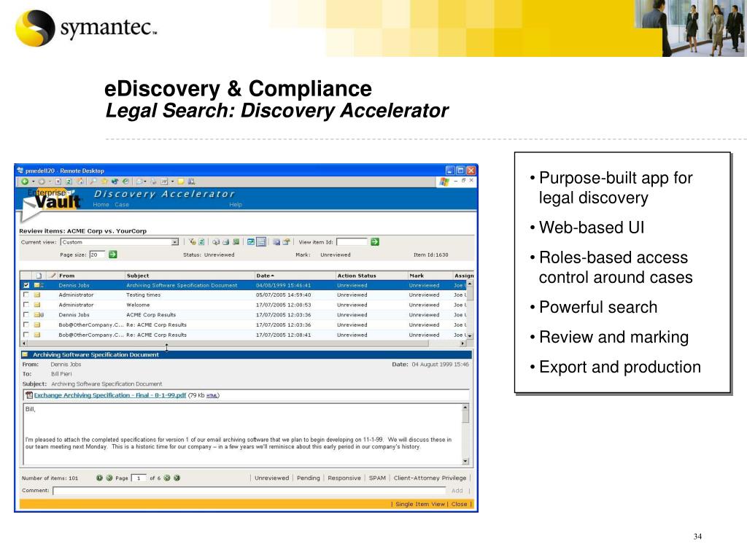
Task: Check the ACME Corp Results row checkbox
Action: 26,315
